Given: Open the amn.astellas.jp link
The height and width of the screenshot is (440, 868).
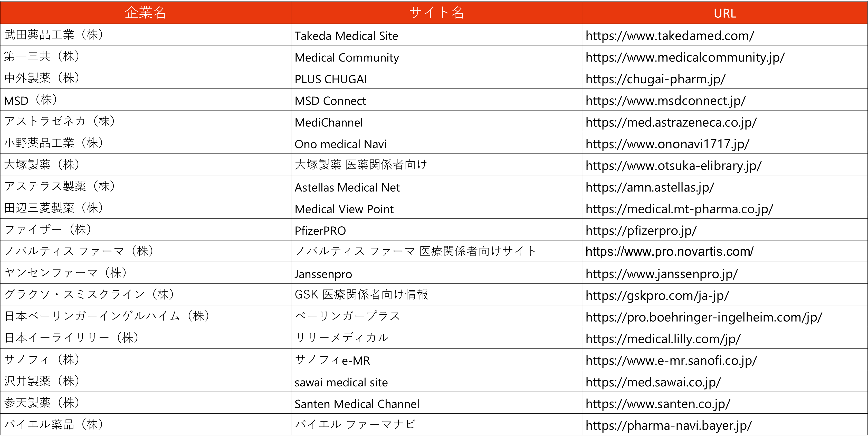Looking at the screenshot, I should 650,187.
